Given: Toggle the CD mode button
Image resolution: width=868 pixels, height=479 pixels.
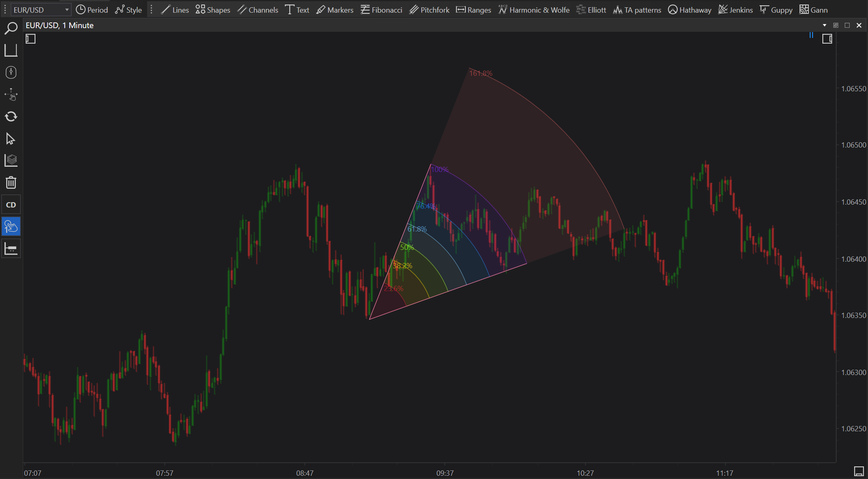Looking at the screenshot, I should coord(11,205).
